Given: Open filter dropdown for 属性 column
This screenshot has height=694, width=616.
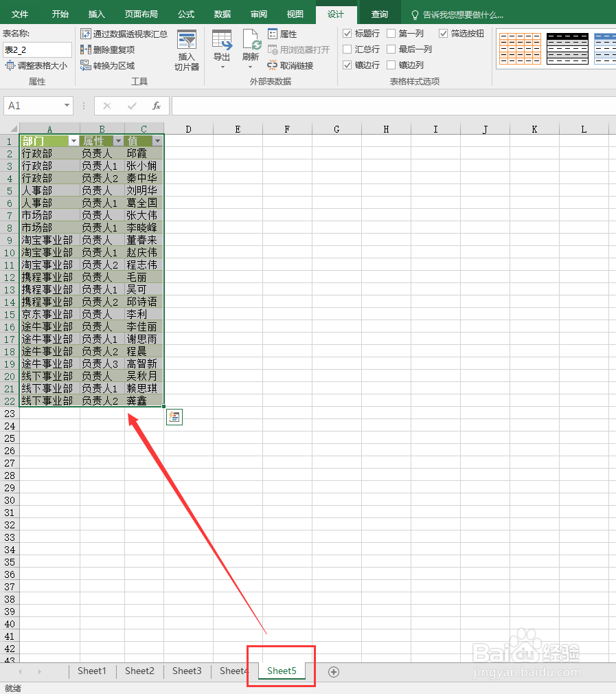Looking at the screenshot, I should 118,141.
